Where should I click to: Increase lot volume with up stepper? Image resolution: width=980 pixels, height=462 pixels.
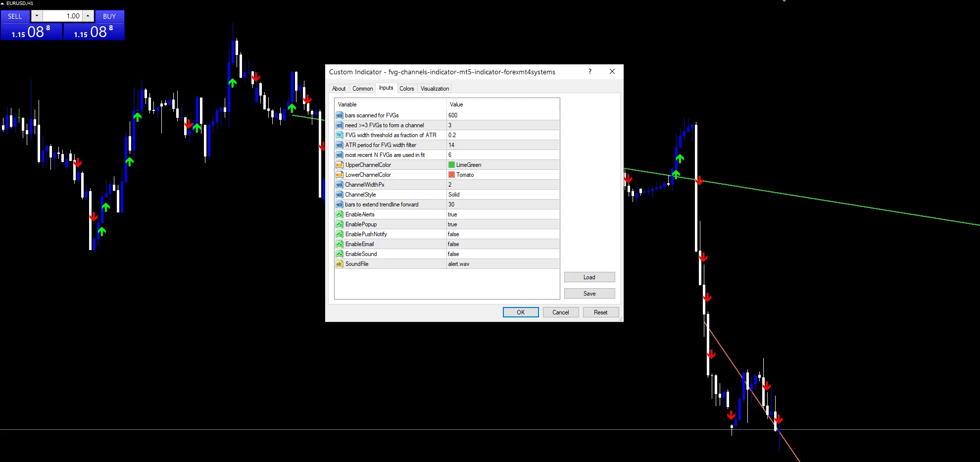88,16
